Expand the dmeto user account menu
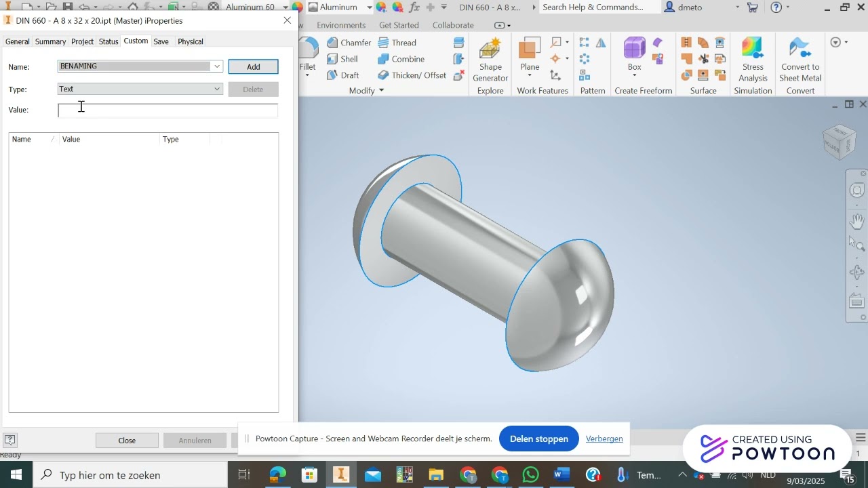Viewport: 868px width, 488px height. 738,7
